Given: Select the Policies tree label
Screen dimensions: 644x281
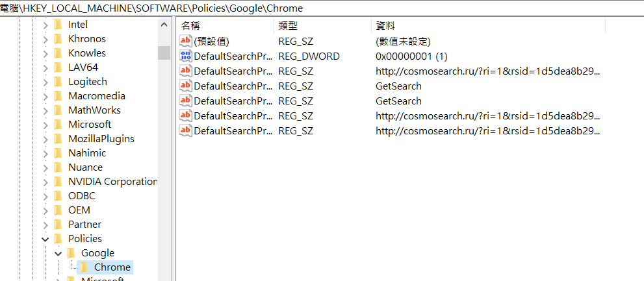Looking at the screenshot, I should coord(85,239).
